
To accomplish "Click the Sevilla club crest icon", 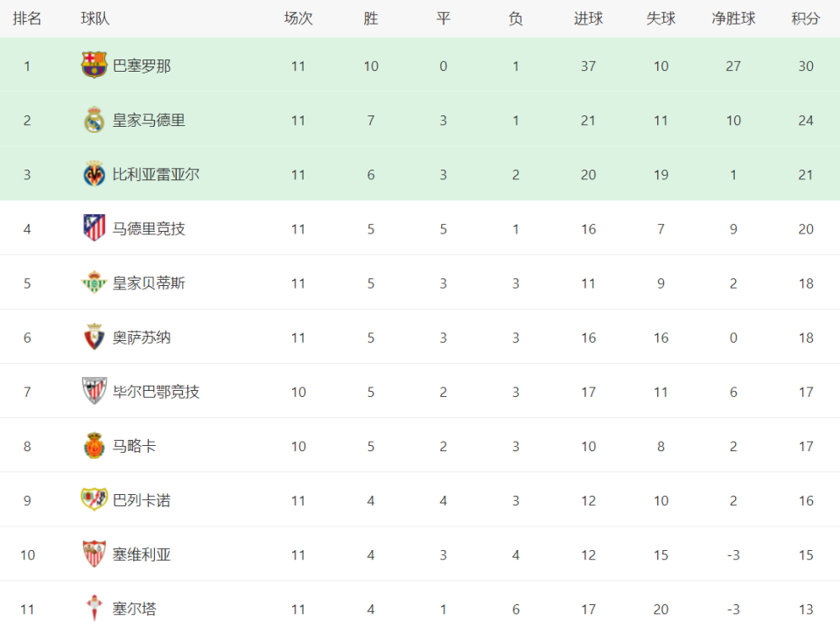I will click(94, 554).
